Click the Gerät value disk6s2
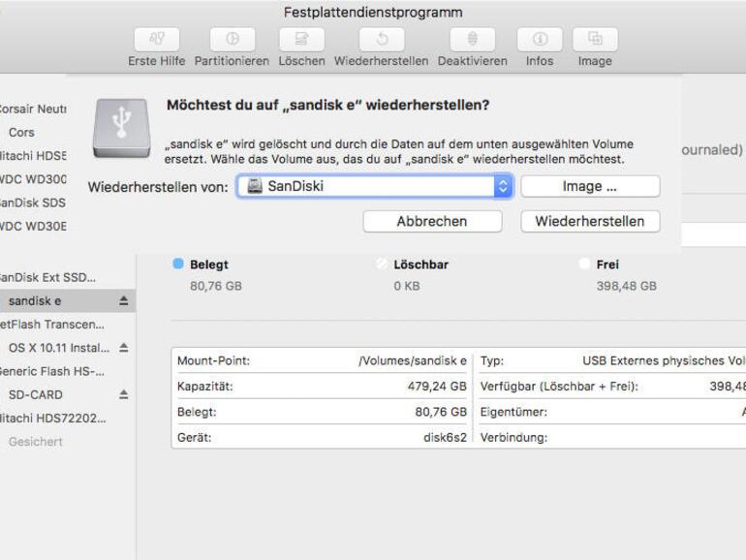Image resolution: width=746 pixels, height=560 pixels. click(446, 438)
